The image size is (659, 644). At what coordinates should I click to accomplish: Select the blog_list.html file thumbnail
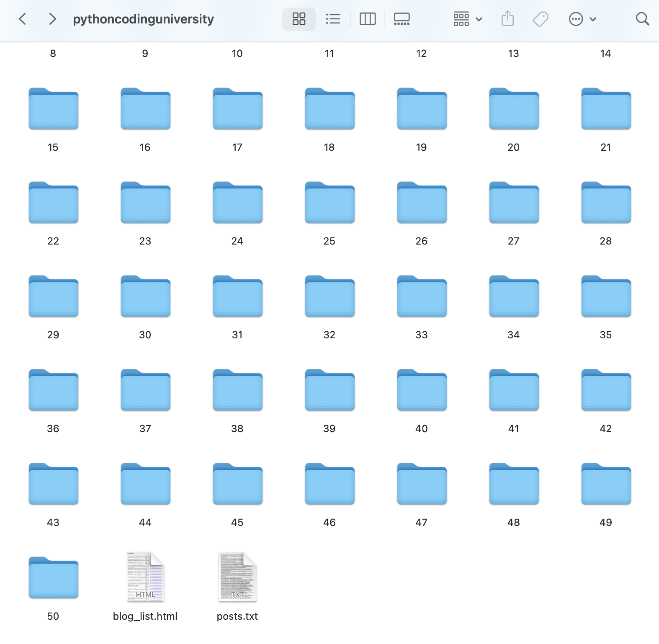click(146, 577)
